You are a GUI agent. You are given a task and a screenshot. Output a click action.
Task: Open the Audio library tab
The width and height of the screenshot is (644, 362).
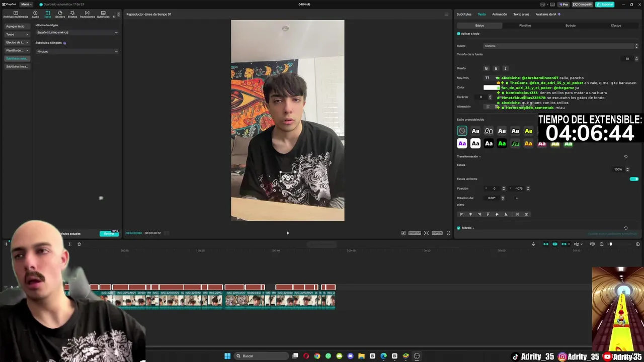(35, 15)
